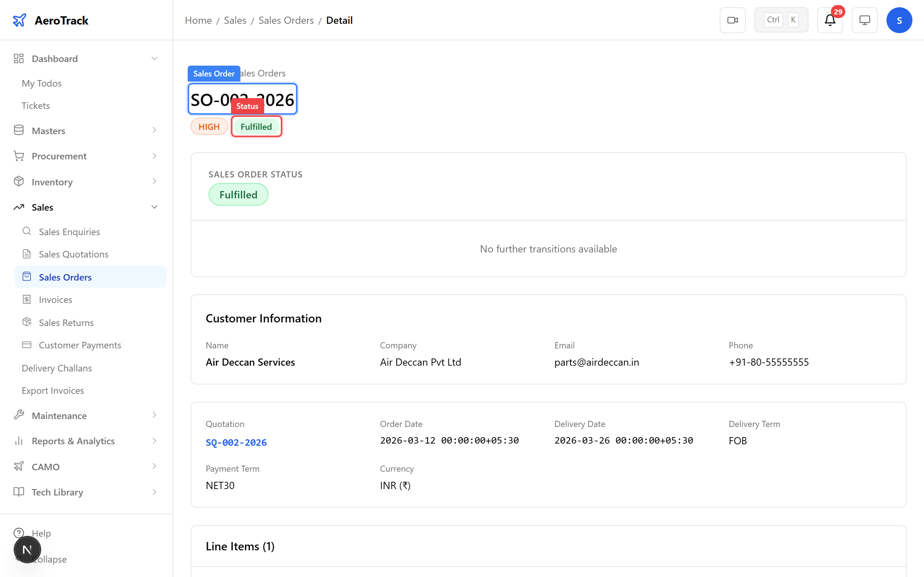Open the notifications bell
Image resolution: width=924 pixels, height=577 pixels.
(830, 20)
